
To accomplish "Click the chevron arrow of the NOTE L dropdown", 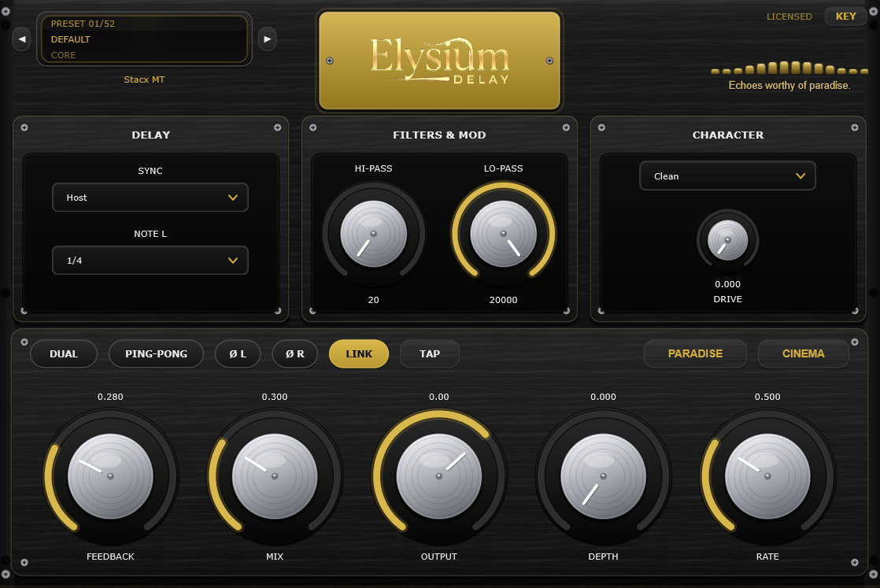I will tap(233, 261).
